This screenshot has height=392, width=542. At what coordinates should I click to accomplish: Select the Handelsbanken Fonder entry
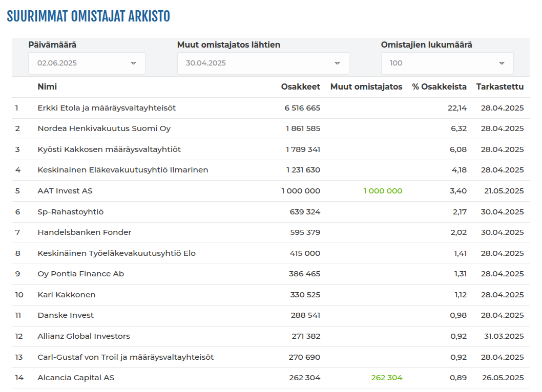click(85, 232)
